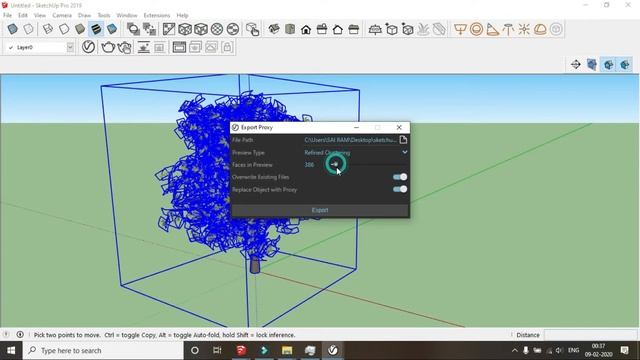The width and height of the screenshot is (640, 360).
Task: Open the File menu
Action: (7, 15)
